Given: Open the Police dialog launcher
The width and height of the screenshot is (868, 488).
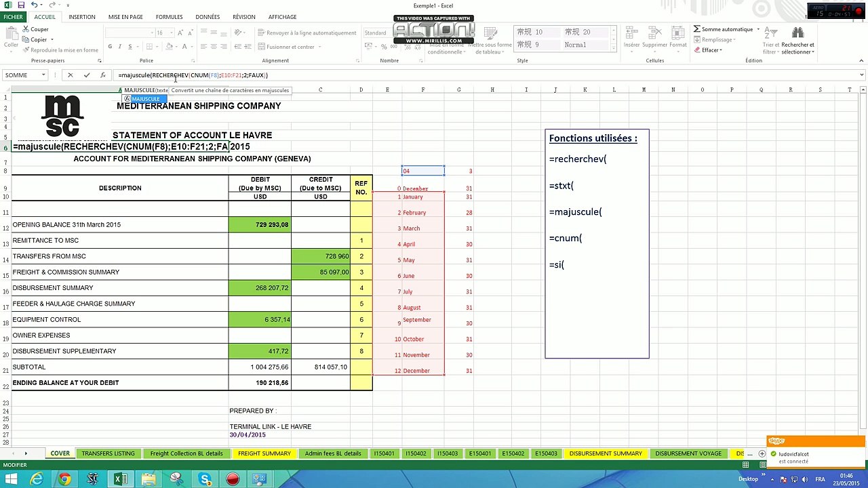Looking at the screenshot, I should click(x=192, y=60).
